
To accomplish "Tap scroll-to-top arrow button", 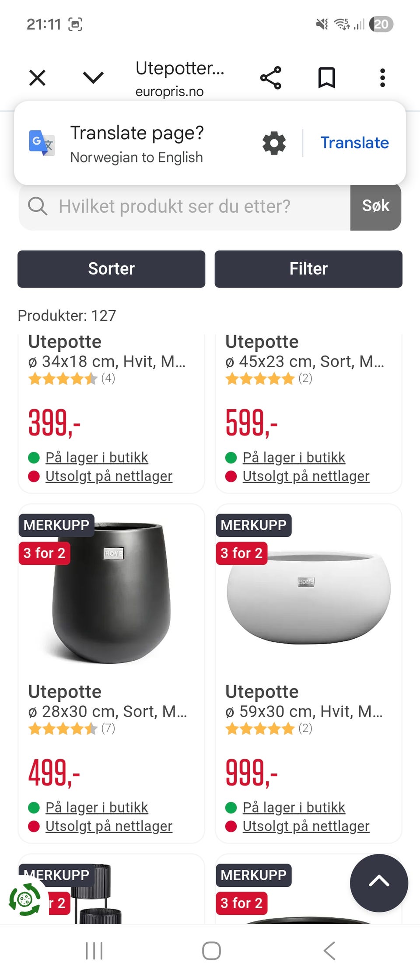I will click(x=379, y=883).
